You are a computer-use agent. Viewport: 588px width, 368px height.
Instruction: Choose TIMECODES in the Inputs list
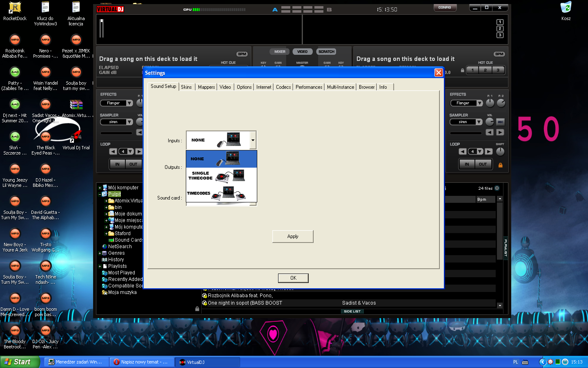tap(221, 193)
